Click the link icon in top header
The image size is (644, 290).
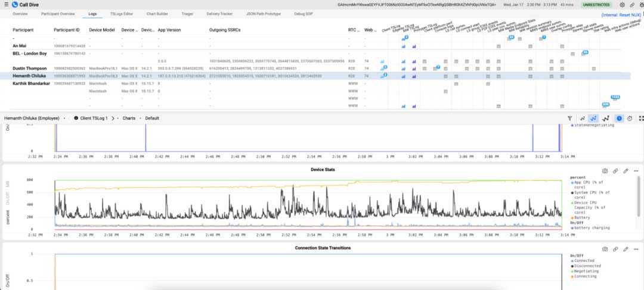[x=630, y=4]
